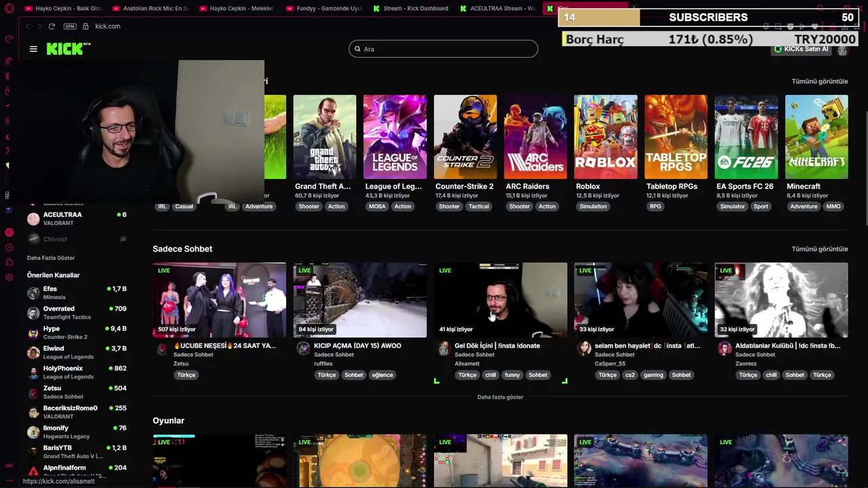The image size is (868, 488).
Task: Click the Tactical tag under Counter-Strike 2
Action: tap(479, 206)
